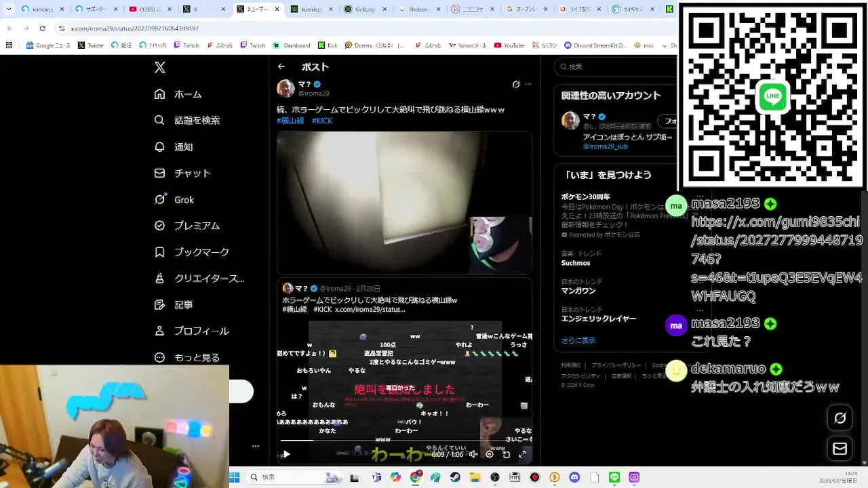This screenshot has width=868, height=488.
Task: Click the taskbar search box 検索
Action: click(x=294, y=477)
